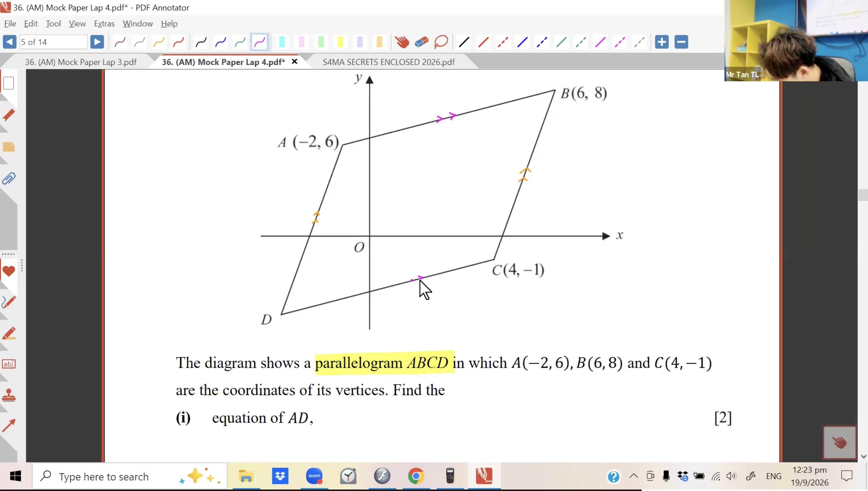Select the stamp tool in sidebar
Image resolution: width=868 pixels, height=491 pixels.
pyautogui.click(x=9, y=395)
